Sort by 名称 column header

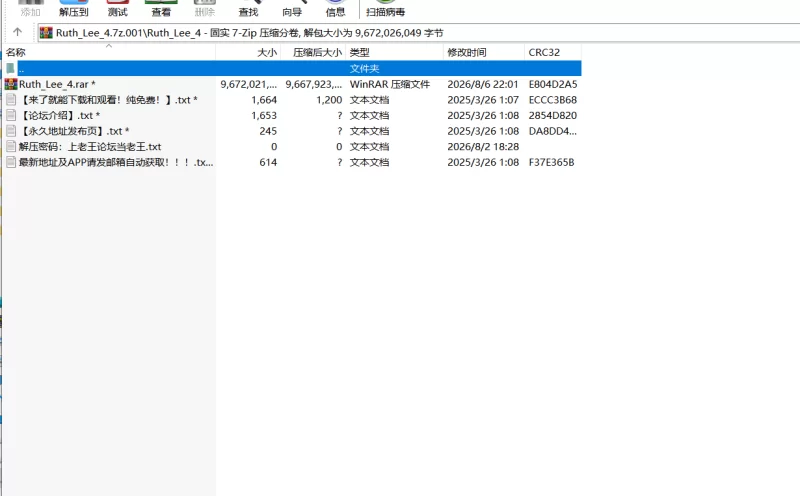tap(109, 52)
